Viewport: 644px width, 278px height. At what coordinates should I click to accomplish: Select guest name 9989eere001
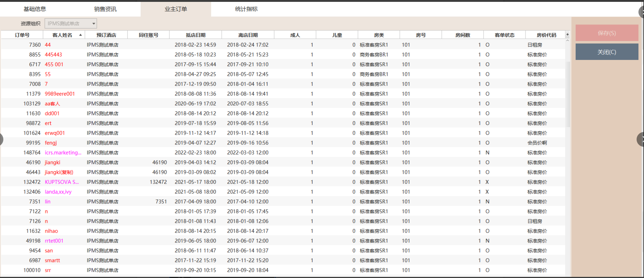pos(60,94)
